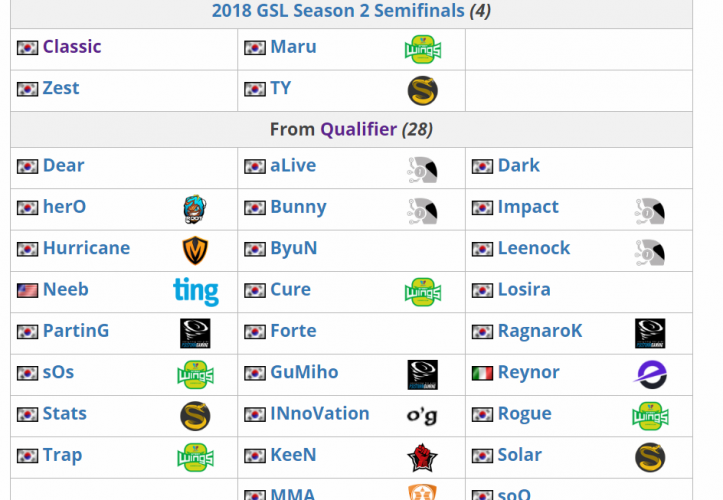Click the team logo next to Reynor
Screen dimensions: 723x500
(x=650, y=374)
